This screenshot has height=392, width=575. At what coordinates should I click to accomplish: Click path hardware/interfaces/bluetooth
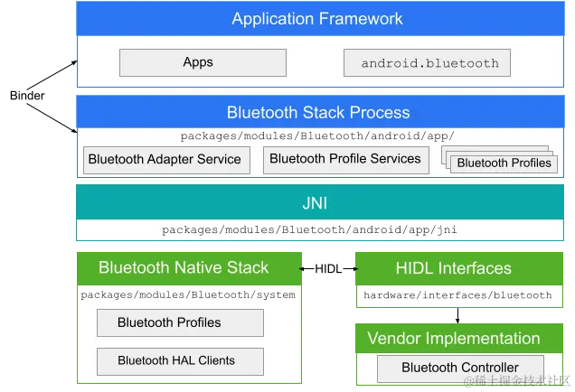[457, 295]
